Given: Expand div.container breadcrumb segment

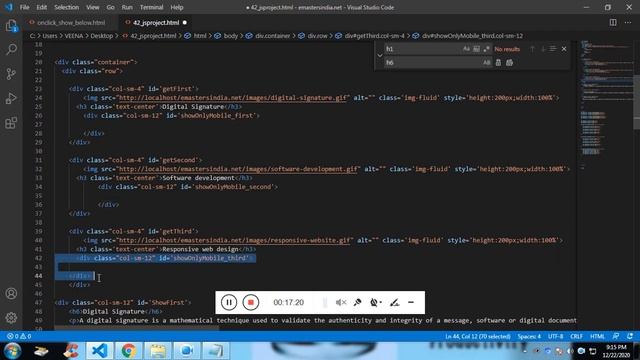Looking at the screenshot, I should 268,36.
